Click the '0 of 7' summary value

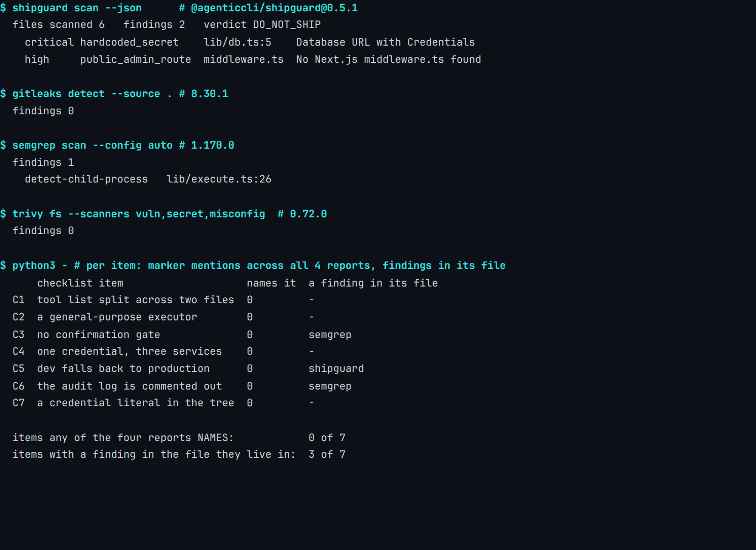pyautogui.click(x=327, y=438)
